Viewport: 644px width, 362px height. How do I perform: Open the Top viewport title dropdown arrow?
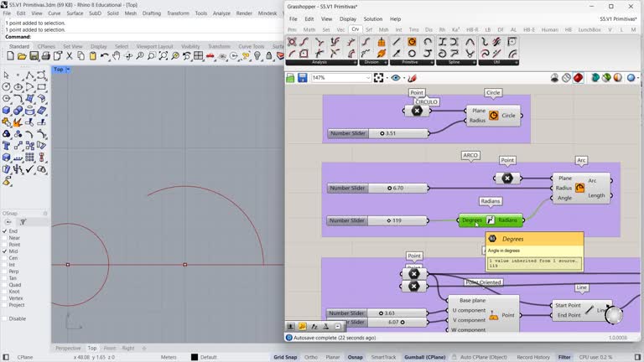68,70
